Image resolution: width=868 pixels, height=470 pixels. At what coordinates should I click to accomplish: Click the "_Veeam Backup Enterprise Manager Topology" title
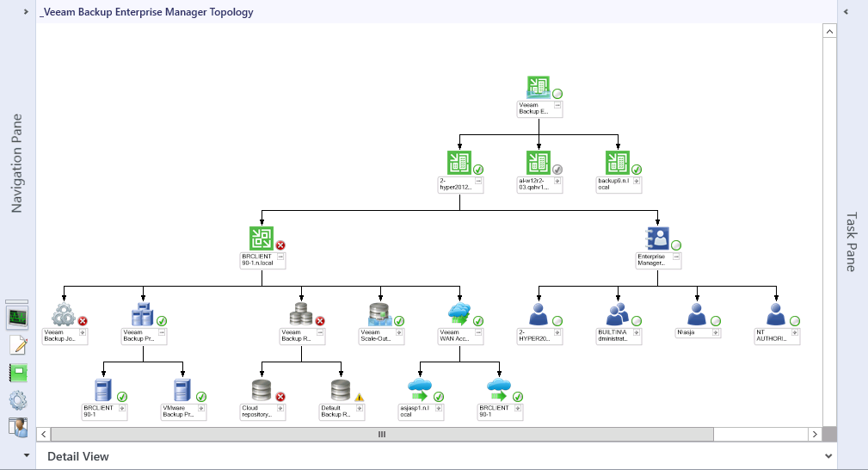click(x=146, y=12)
